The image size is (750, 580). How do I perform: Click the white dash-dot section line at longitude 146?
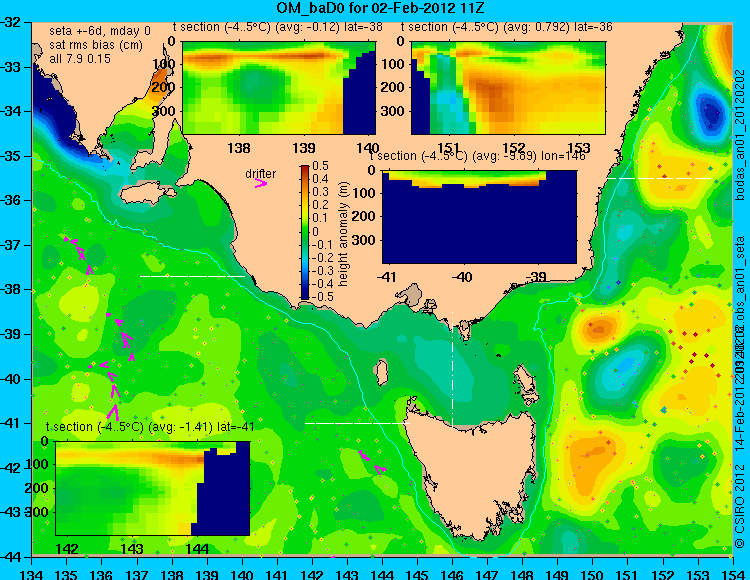pyautogui.click(x=452, y=369)
